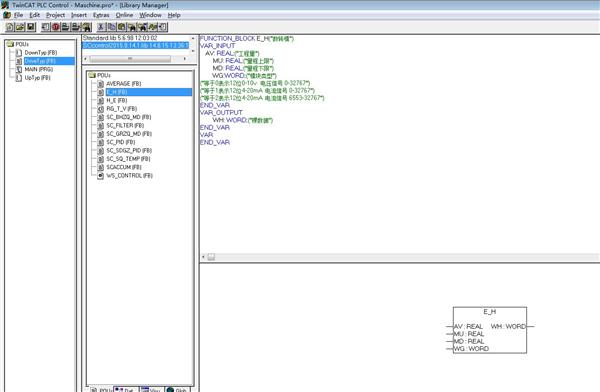Click the library list horizontal scrollbar thumb
Viewport: 600px width, 392px height.
pos(130,59)
